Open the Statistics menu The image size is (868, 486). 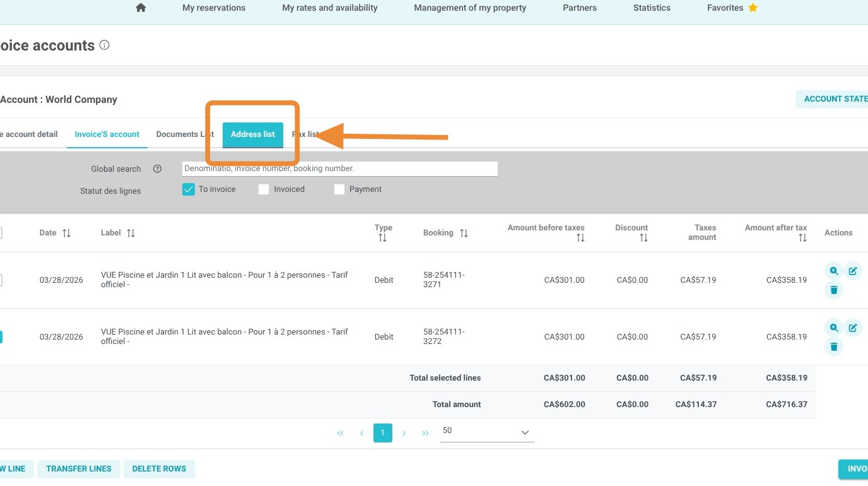(652, 8)
